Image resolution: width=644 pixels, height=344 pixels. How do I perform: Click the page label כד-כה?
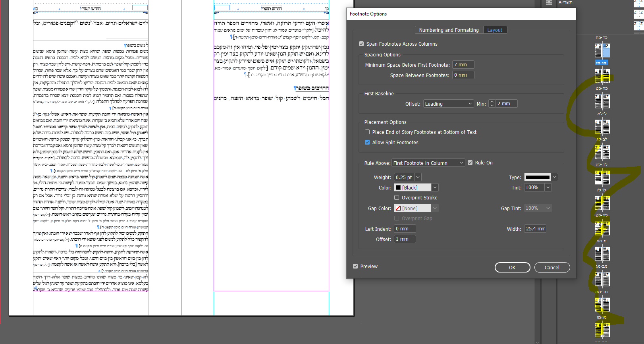[x=602, y=38]
